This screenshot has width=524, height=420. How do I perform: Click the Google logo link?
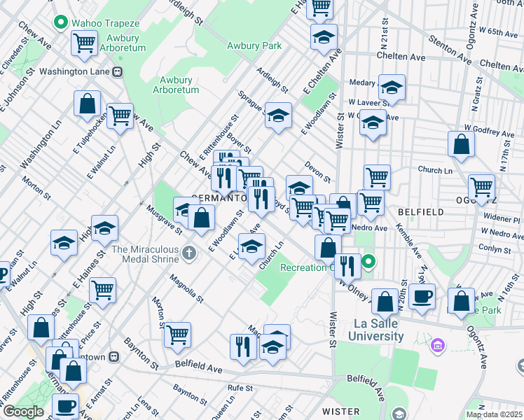pos(23,412)
